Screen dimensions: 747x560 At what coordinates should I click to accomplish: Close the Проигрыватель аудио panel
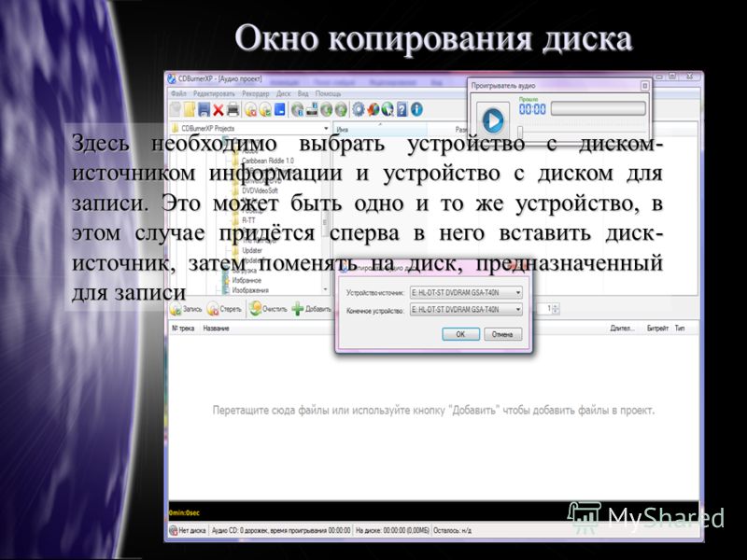644,86
